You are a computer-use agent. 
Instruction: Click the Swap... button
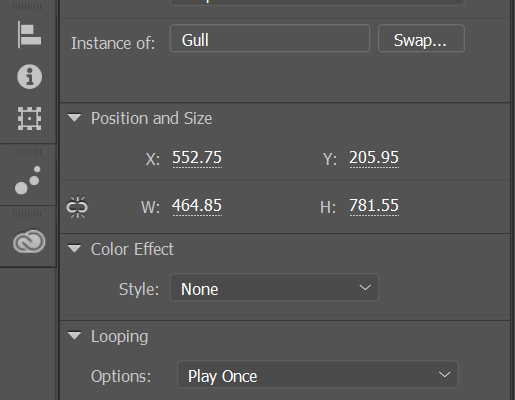point(421,38)
